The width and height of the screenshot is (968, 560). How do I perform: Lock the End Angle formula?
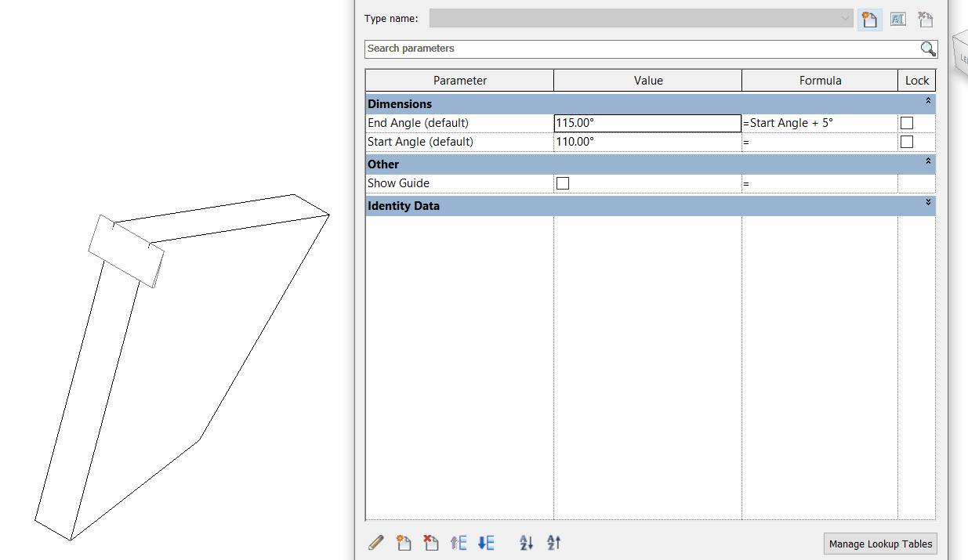[907, 122]
